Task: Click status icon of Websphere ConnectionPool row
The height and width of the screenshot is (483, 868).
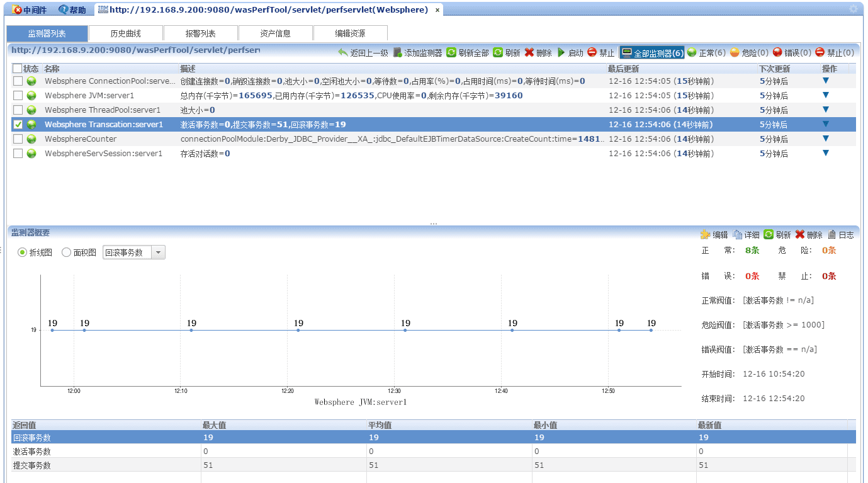Action: (31, 81)
